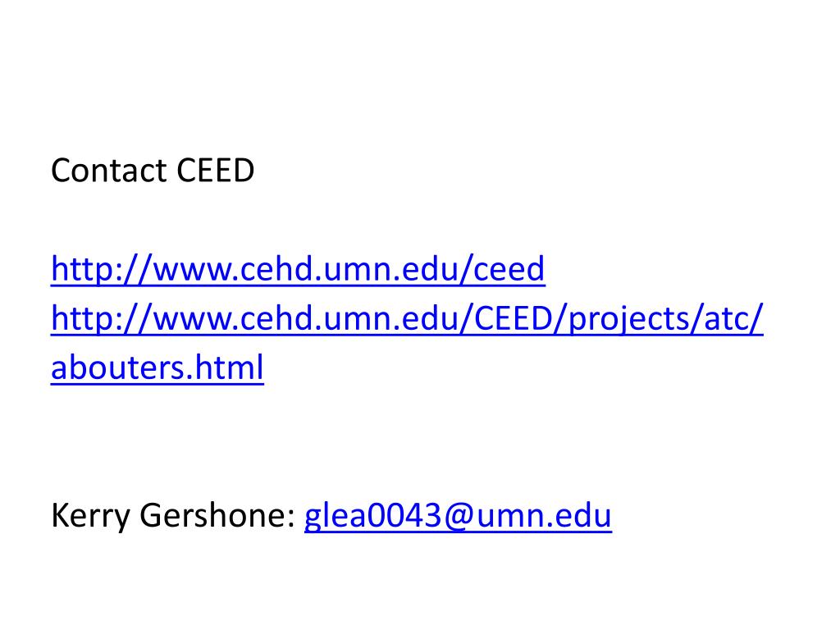The height and width of the screenshot is (630, 840).
Task: Click the word Contact in the heading
Action: tap(109, 171)
